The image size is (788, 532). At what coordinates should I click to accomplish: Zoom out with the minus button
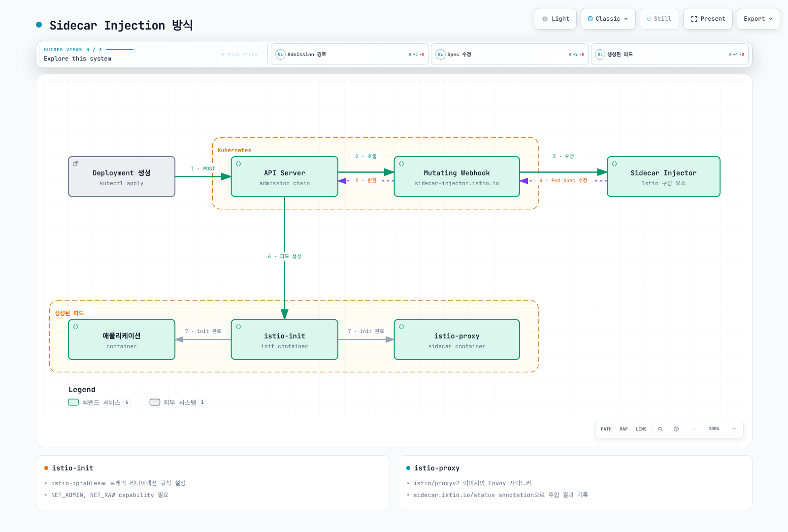pos(694,429)
